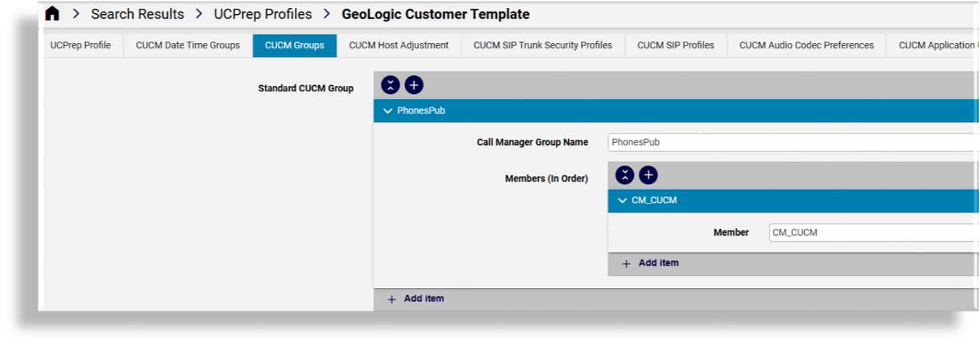Click collapse-all icon for Standard CUCM Group
Viewport: 980px width, 345px height.
pyautogui.click(x=390, y=85)
